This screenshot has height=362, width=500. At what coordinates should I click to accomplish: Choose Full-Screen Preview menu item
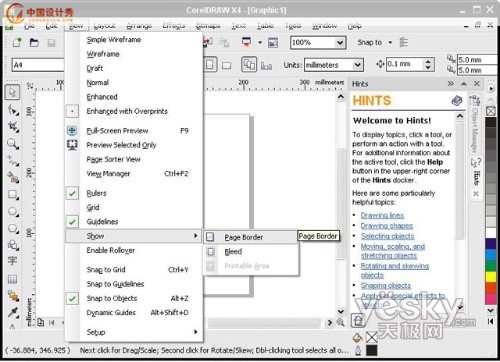pos(134,131)
